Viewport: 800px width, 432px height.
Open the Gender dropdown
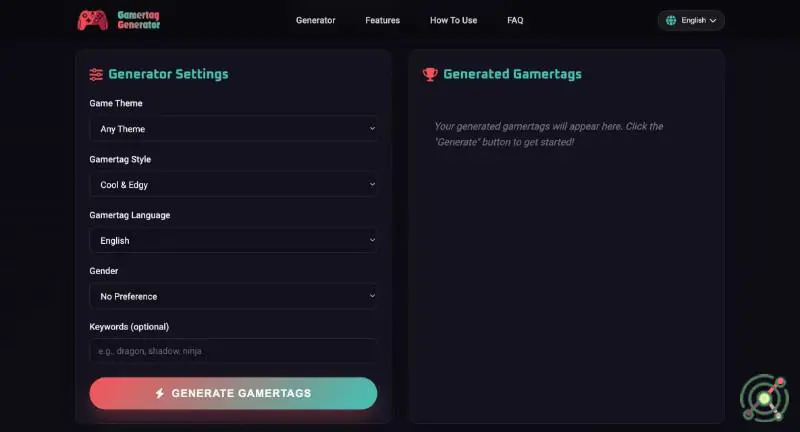click(x=233, y=297)
